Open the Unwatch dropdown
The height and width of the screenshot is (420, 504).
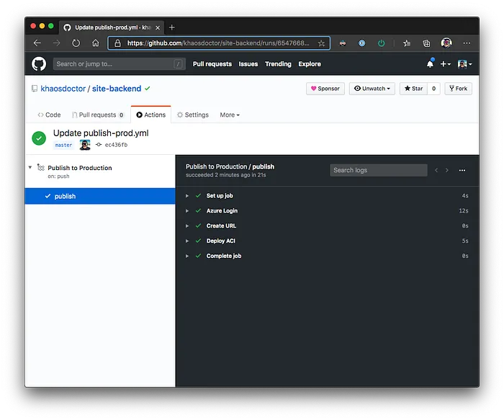click(372, 89)
